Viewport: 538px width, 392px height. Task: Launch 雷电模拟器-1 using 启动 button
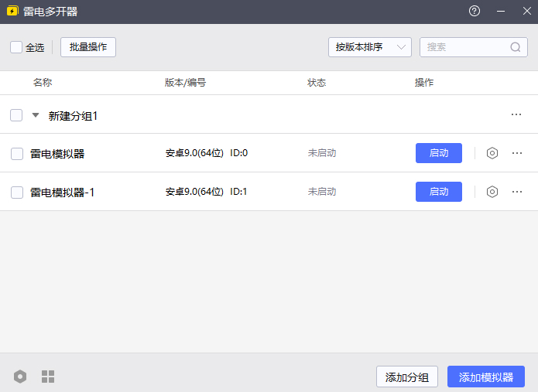438,192
